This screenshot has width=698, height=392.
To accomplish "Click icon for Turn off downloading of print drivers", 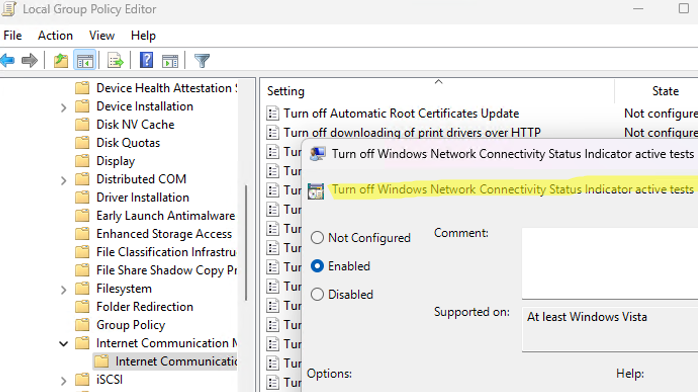I will tap(272, 133).
